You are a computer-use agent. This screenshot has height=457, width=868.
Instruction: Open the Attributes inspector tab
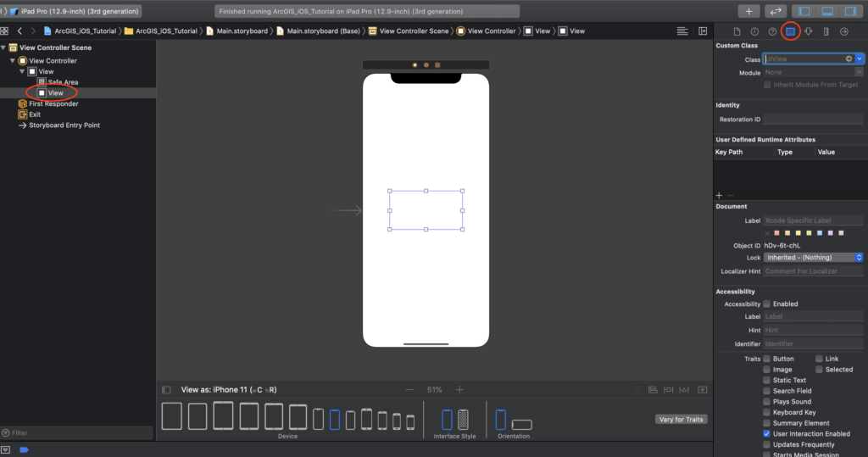point(808,31)
